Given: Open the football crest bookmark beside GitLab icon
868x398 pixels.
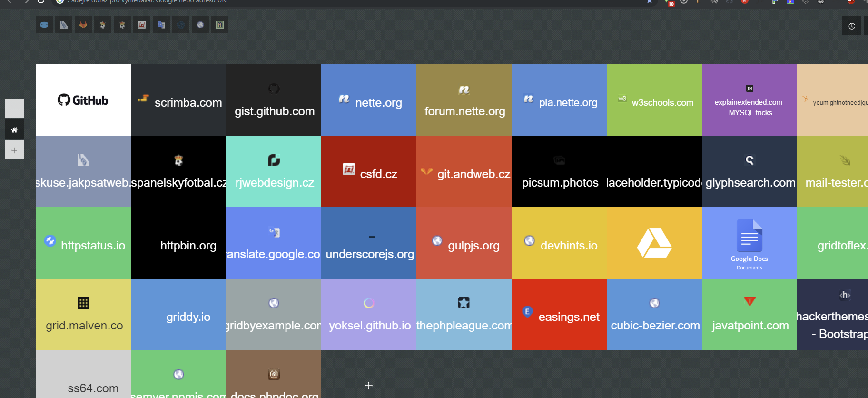Looking at the screenshot, I should 103,25.
